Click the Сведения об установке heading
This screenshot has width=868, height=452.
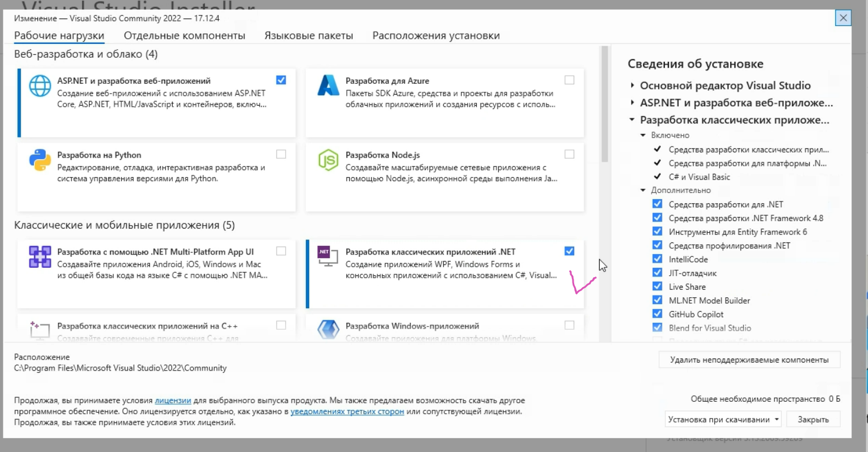point(695,64)
